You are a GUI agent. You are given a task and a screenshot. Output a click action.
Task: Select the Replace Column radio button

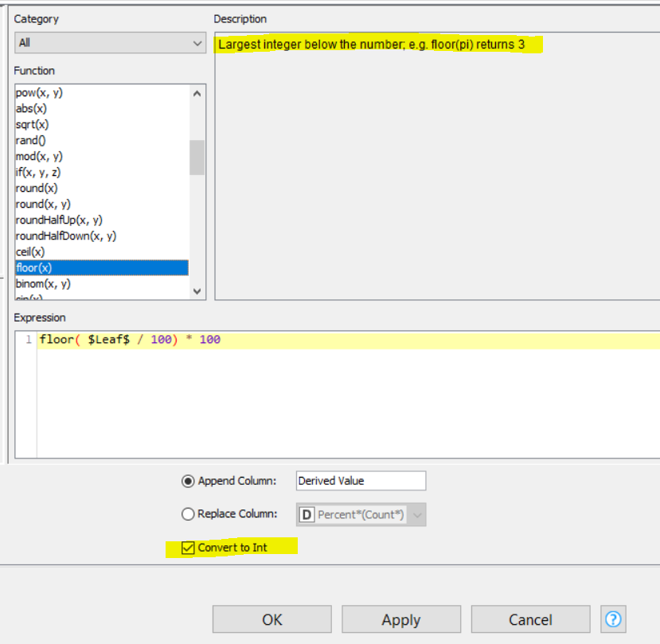click(x=188, y=514)
